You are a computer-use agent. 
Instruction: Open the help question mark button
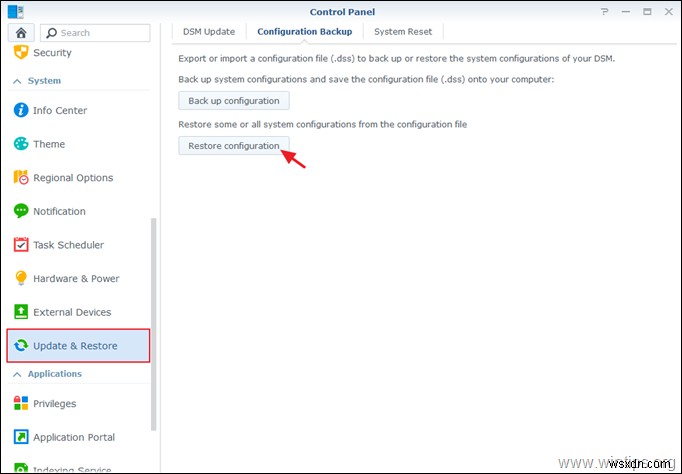[605, 12]
